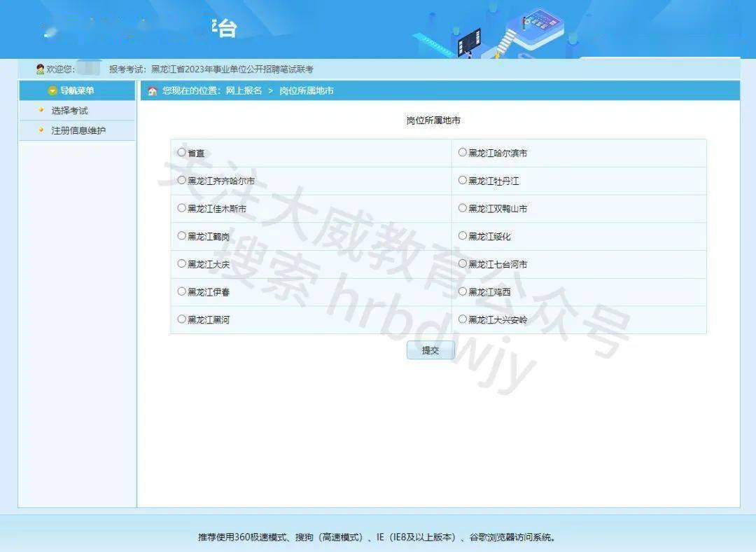
Task: Choose 黑龙江大庆 as job city
Action: [x=181, y=264]
